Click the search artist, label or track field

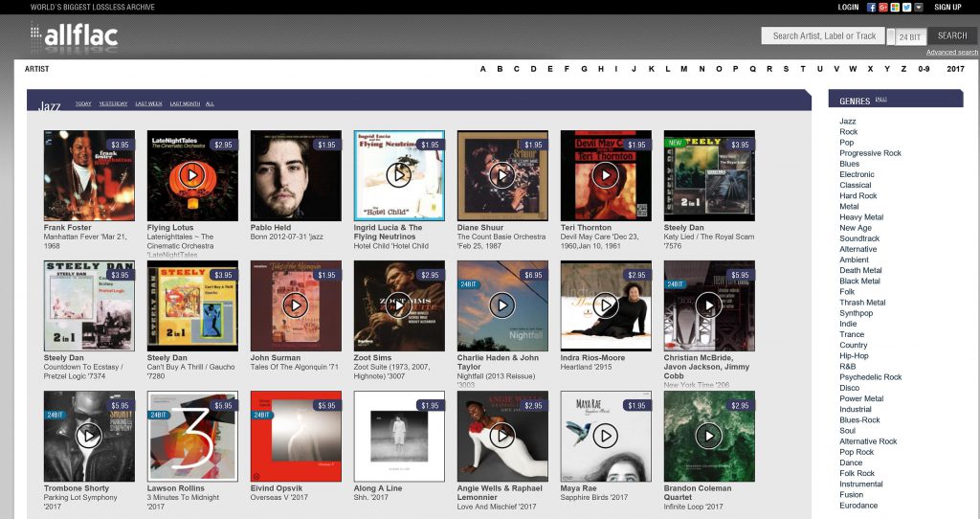(x=823, y=35)
